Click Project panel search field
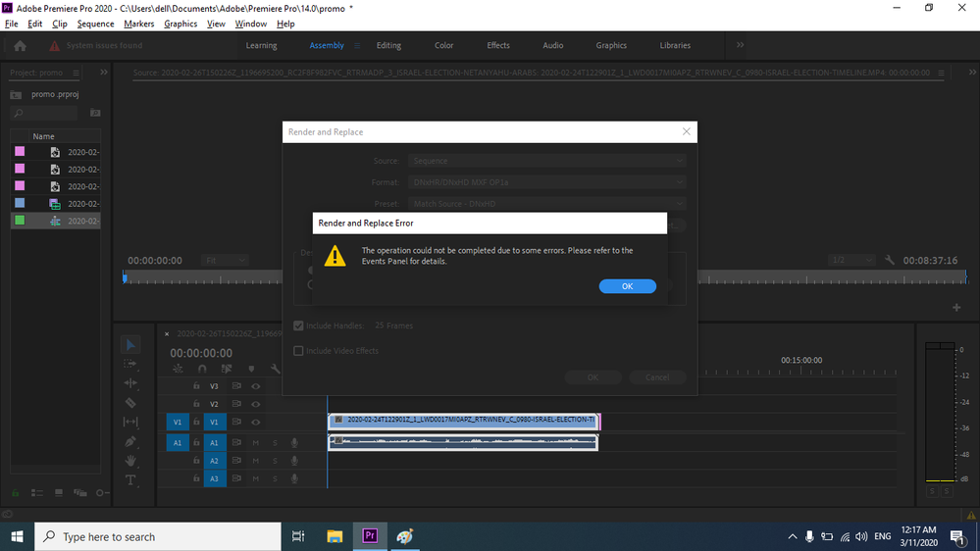980x551 pixels. 44,113
